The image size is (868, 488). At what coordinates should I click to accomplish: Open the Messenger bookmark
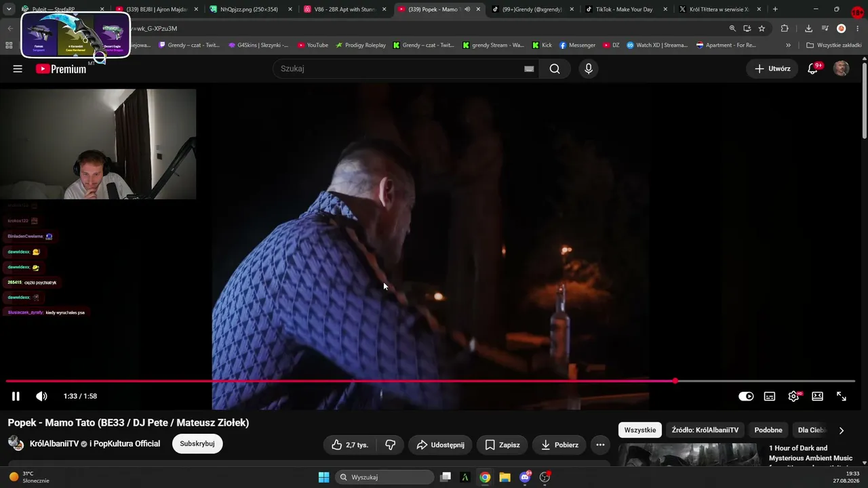[577, 45]
